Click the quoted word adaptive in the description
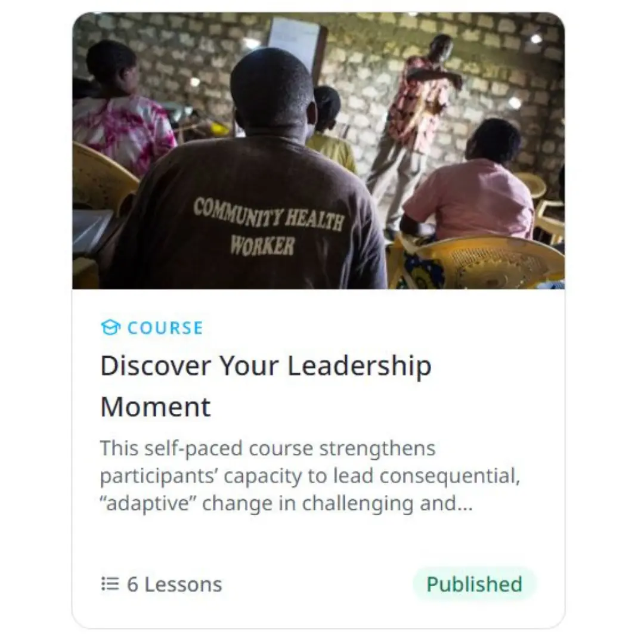The image size is (644, 644). click(x=148, y=503)
